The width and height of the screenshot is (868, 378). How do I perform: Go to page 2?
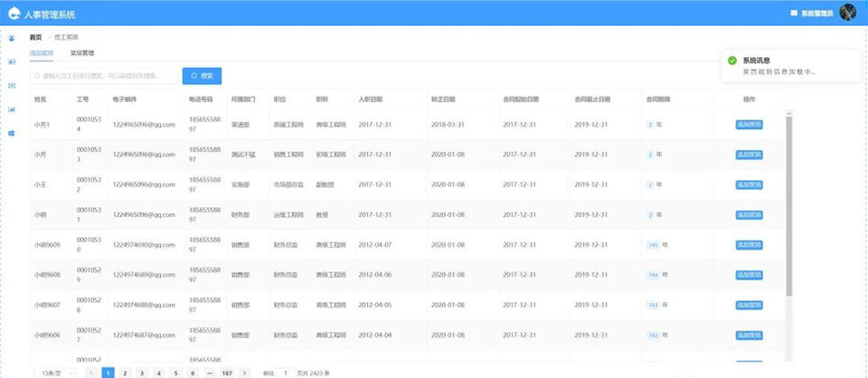(125, 373)
